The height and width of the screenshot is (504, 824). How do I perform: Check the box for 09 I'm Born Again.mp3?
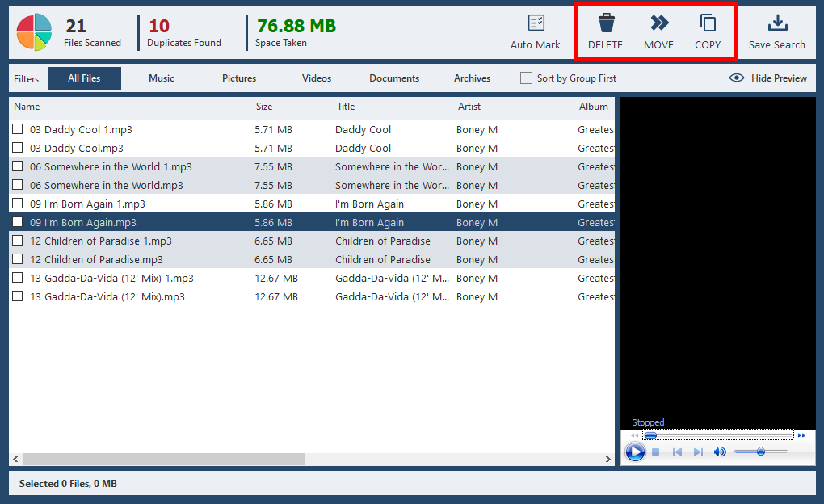pyautogui.click(x=17, y=222)
